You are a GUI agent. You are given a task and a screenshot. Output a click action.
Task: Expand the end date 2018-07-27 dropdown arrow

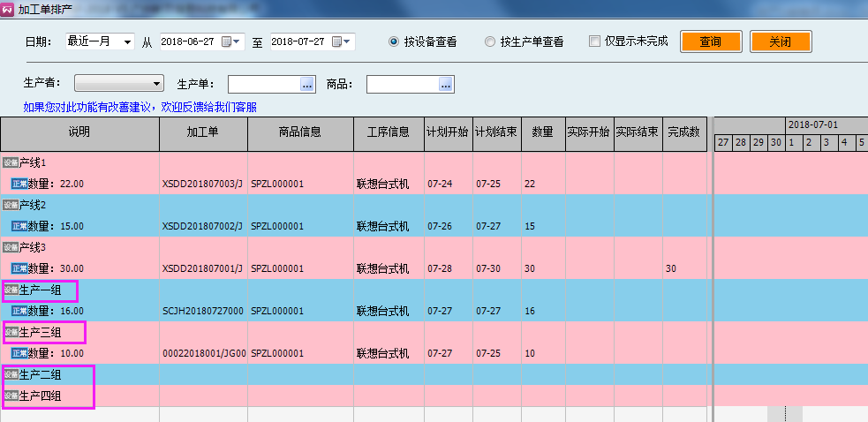(348, 41)
